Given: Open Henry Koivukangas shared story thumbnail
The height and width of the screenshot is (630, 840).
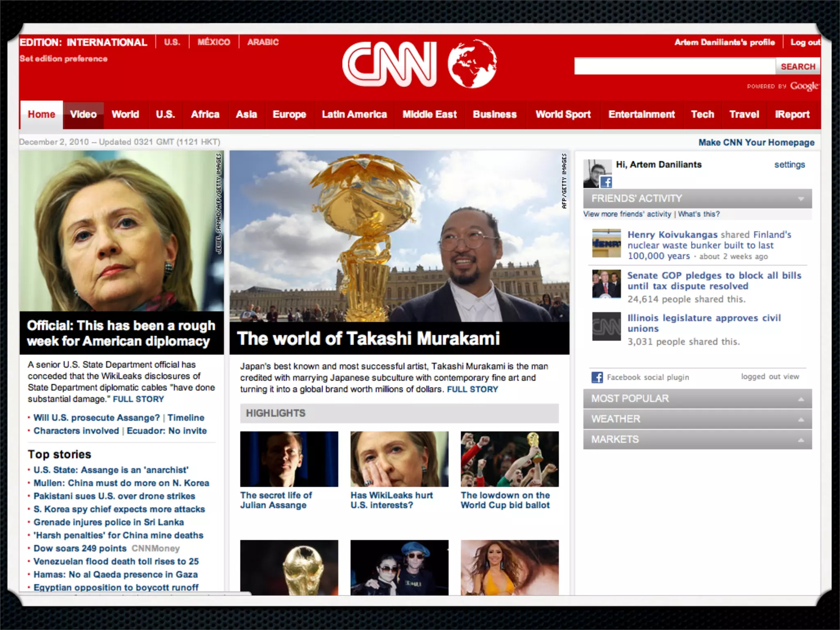Looking at the screenshot, I should (x=606, y=243).
